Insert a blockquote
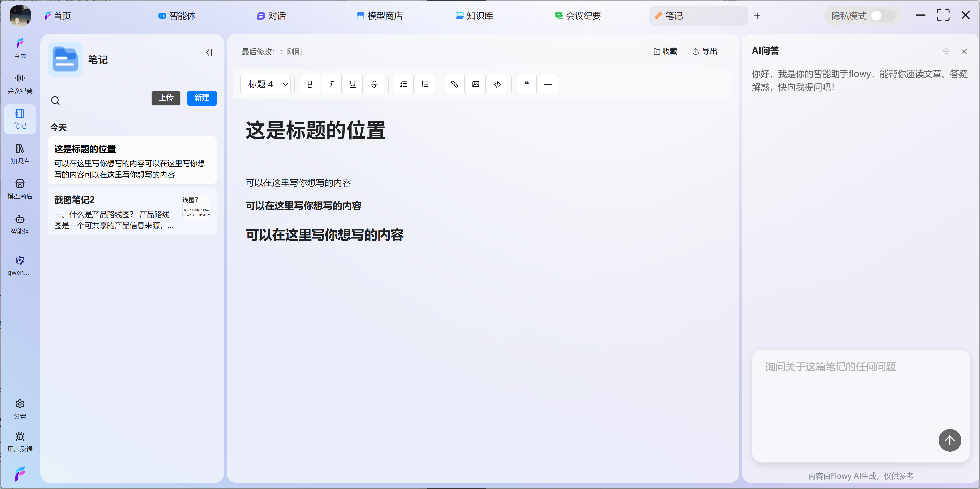980x489 pixels. pyautogui.click(x=527, y=84)
